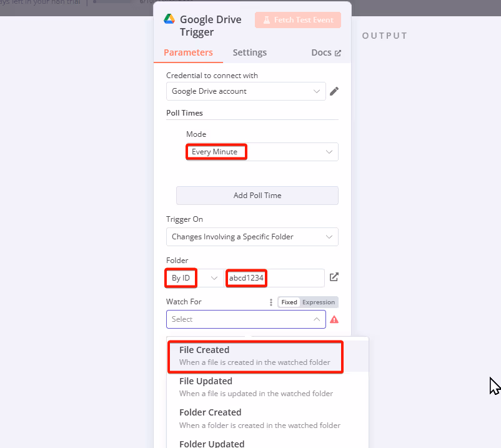Open the Docs external link
The height and width of the screenshot is (448, 501).
(x=326, y=52)
